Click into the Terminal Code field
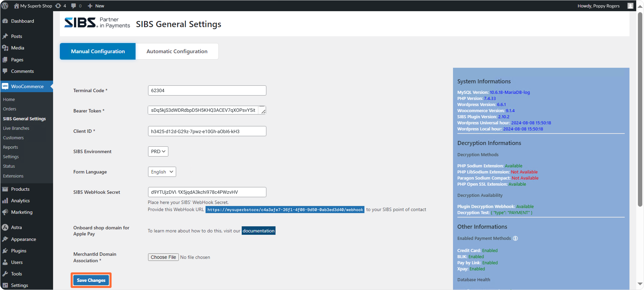Image resolution: width=644 pixels, height=290 pixels. click(207, 90)
